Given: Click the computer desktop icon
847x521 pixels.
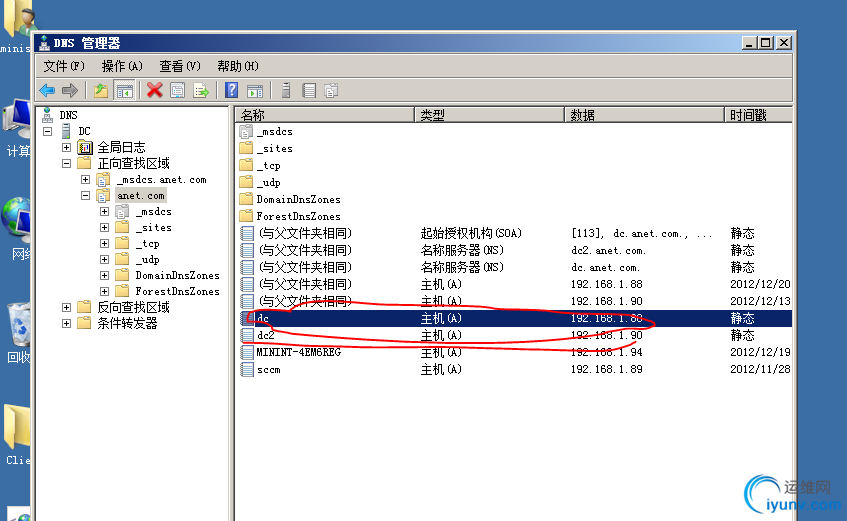Looking at the screenshot, I should pyautogui.click(x=17, y=118).
